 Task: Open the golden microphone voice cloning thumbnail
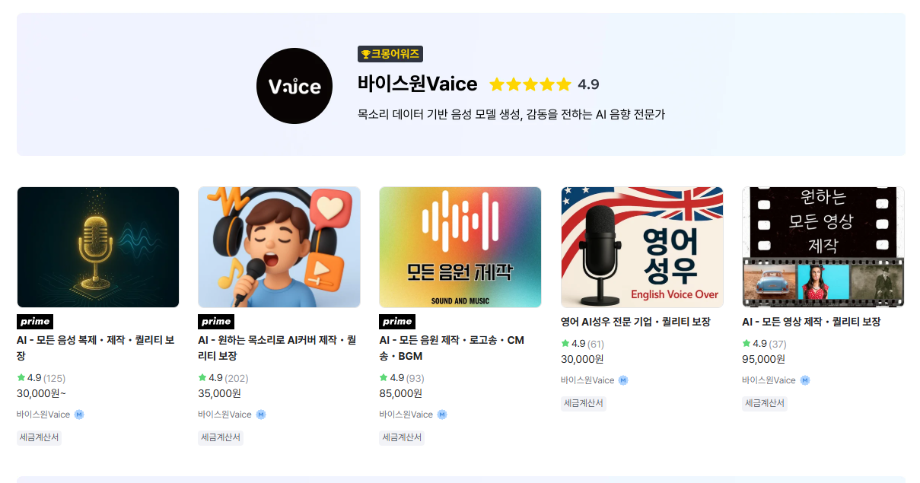coord(98,247)
